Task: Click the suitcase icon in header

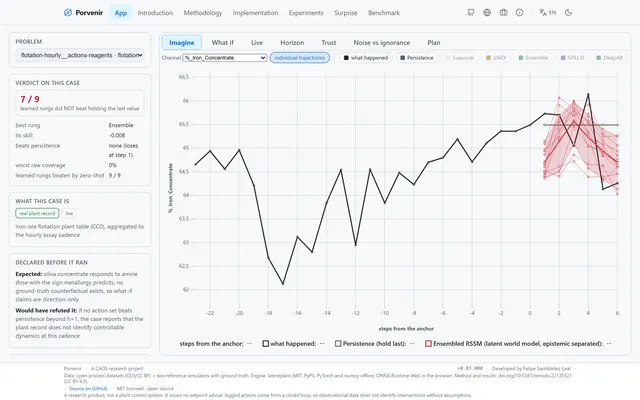Action: click(503, 13)
